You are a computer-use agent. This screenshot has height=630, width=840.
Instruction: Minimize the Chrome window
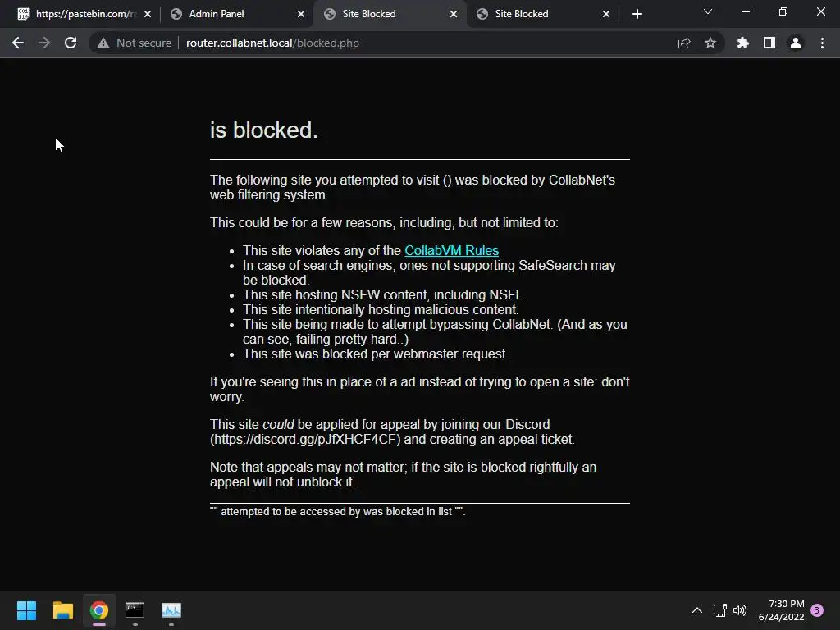click(x=745, y=11)
